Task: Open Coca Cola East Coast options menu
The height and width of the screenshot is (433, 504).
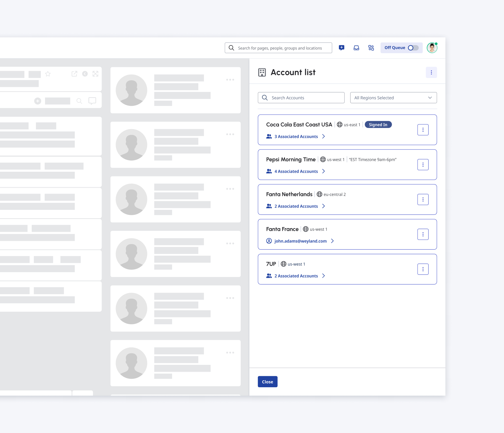Action: pos(423,130)
